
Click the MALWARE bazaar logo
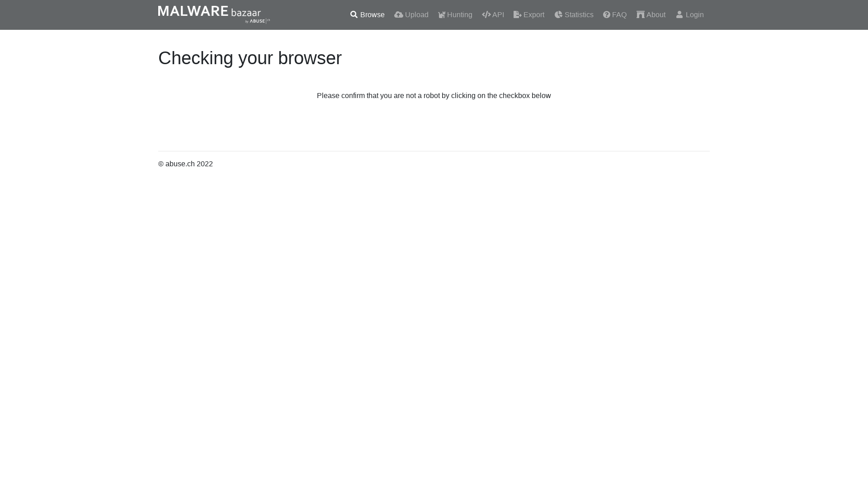212,14
